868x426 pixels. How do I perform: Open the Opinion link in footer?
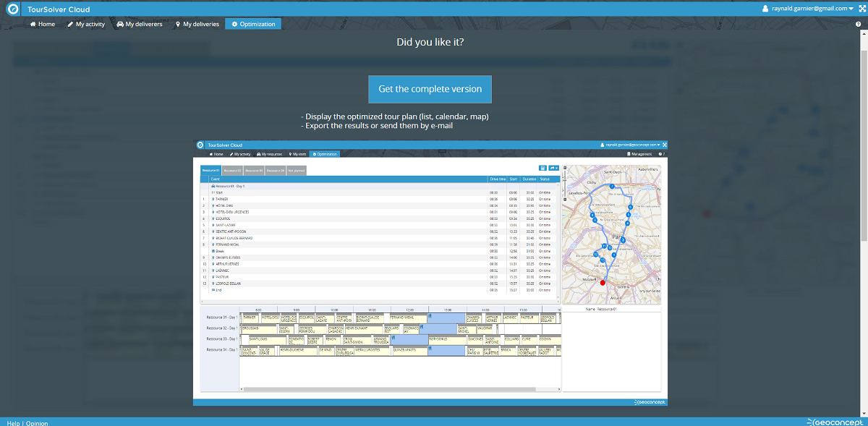point(37,422)
